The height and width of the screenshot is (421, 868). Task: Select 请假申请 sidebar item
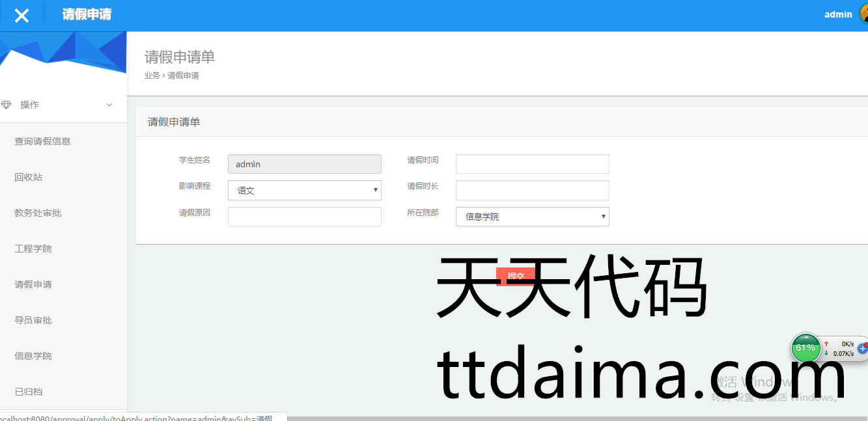pyautogui.click(x=33, y=284)
